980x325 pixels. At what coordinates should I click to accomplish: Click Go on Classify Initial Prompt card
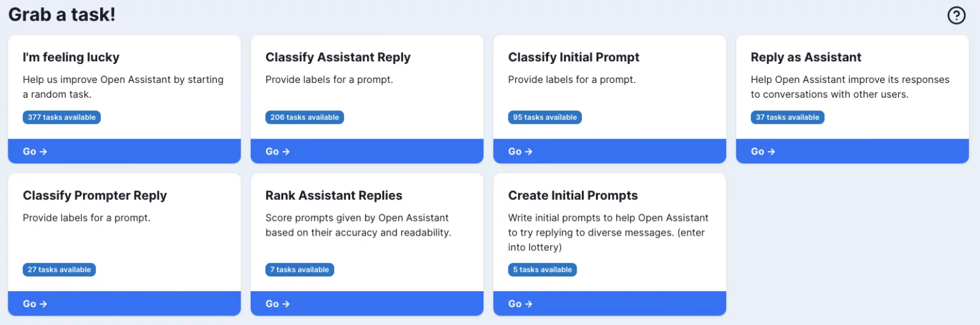[609, 151]
